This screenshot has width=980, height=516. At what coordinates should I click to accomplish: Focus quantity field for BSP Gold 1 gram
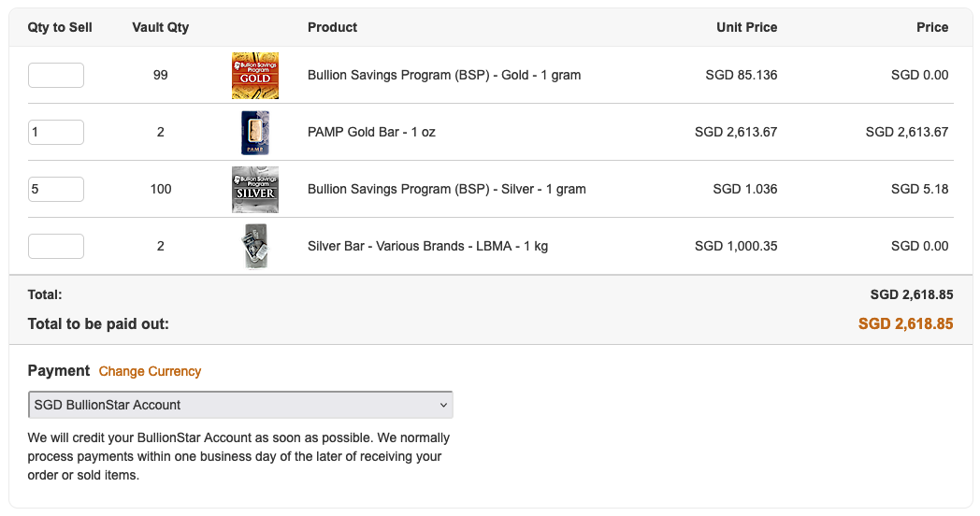click(x=56, y=75)
